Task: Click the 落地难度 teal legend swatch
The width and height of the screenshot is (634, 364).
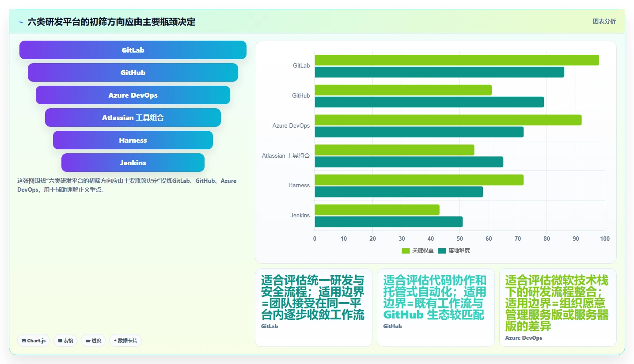Action: click(442, 251)
